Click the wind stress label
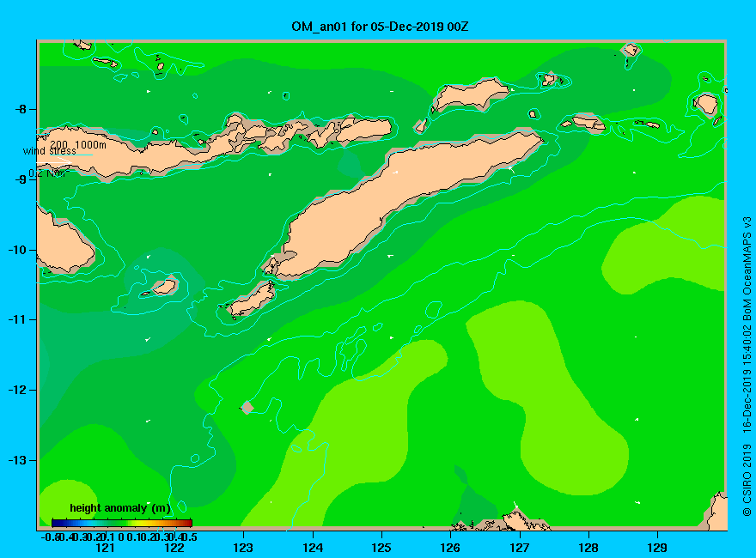 point(50,151)
